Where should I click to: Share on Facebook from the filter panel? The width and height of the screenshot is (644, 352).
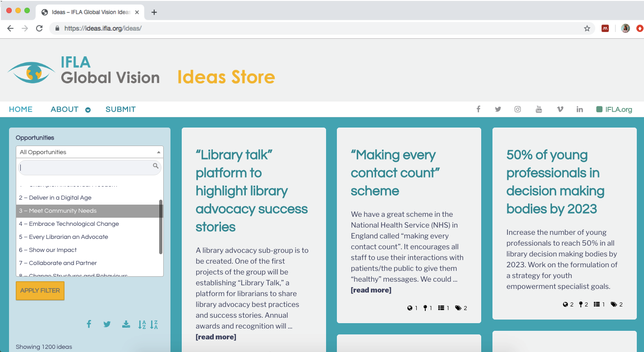[x=89, y=324]
